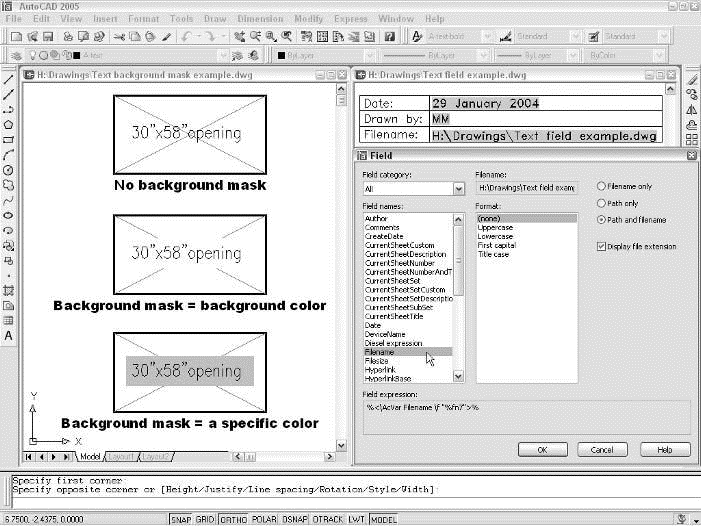Open the dimension style Standard dropdown
The width and height of the screenshot is (701, 526).
[x=576, y=37]
